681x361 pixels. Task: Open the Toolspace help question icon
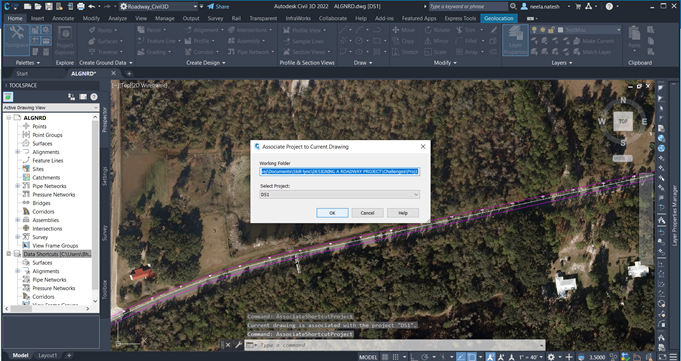pos(94,97)
